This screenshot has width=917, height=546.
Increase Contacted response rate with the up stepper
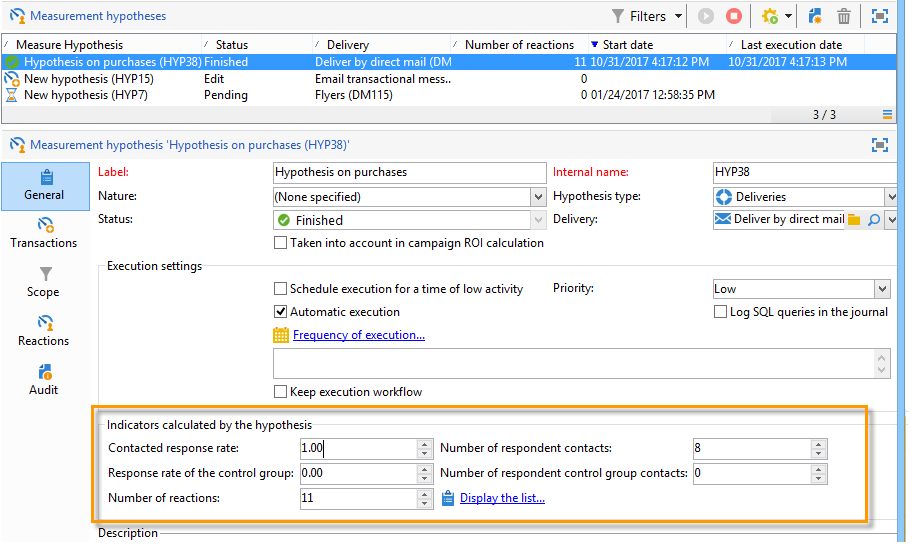click(425, 444)
